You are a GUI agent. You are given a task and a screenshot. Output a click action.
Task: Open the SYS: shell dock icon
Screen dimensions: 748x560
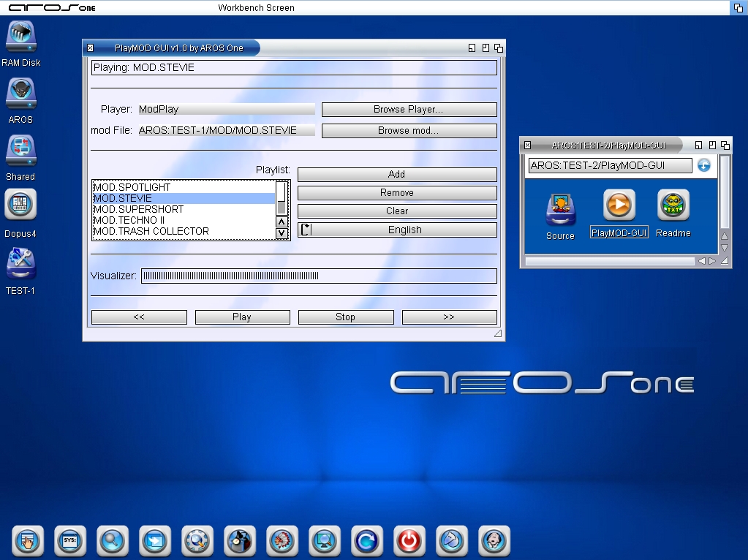[x=70, y=541]
